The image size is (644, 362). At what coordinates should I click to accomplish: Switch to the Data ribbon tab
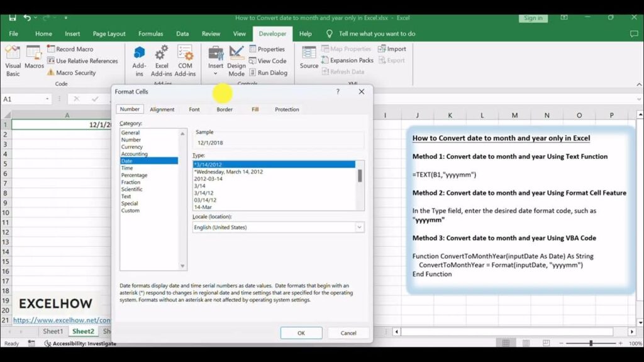pos(182,34)
